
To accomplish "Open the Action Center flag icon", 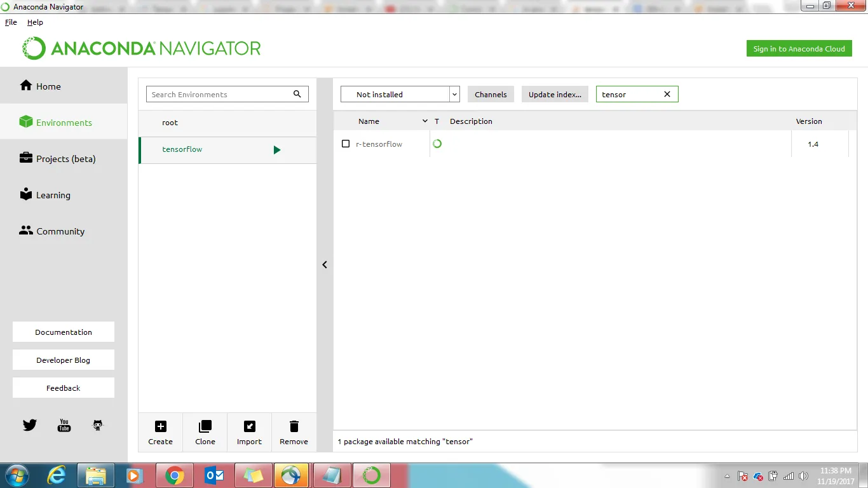I will pos(742,476).
